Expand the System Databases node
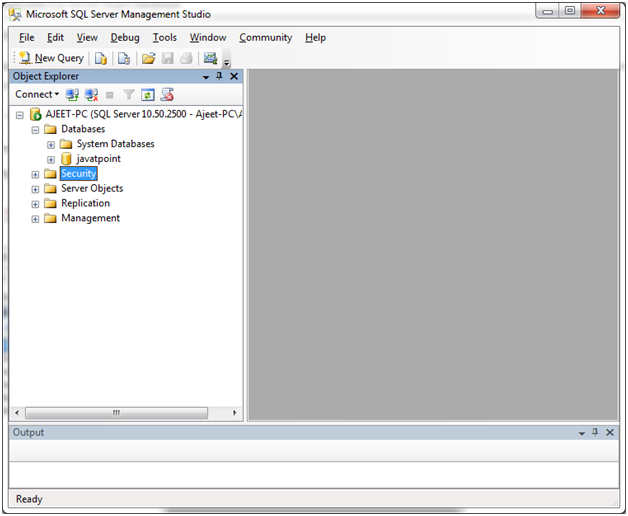628x516 pixels. click(x=51, y=145)
